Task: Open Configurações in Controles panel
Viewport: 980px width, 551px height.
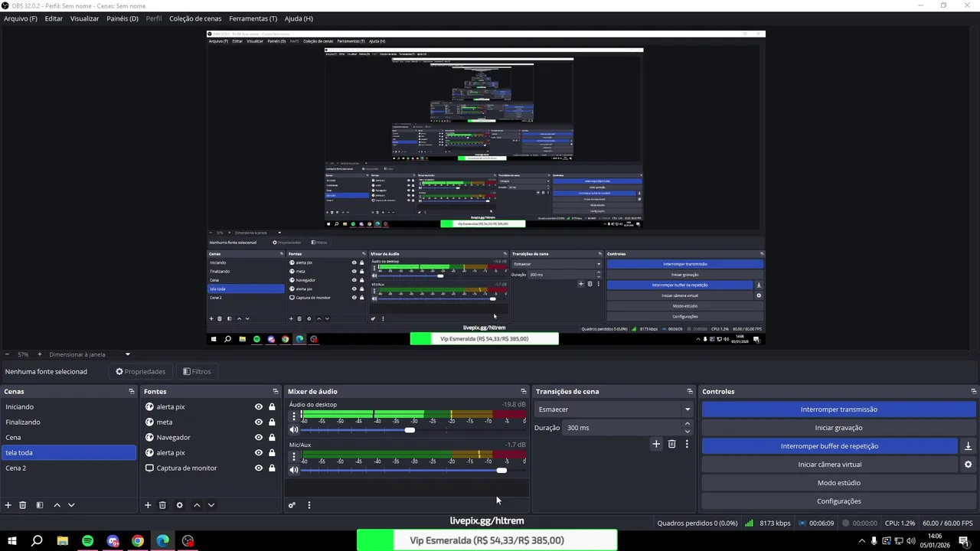Action: point(838,501)
